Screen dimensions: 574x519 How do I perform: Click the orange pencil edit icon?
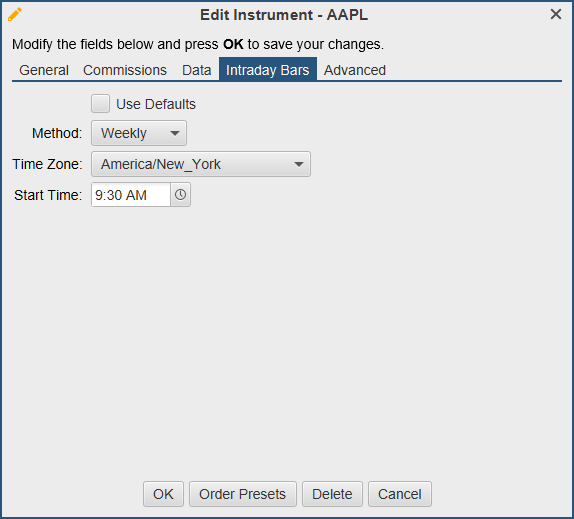15,15
